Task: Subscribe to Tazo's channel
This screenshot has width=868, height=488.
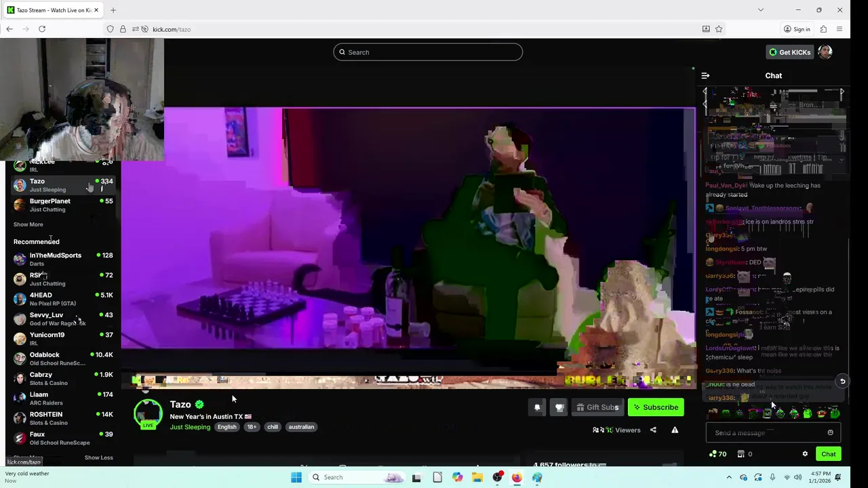Action: 655,407
